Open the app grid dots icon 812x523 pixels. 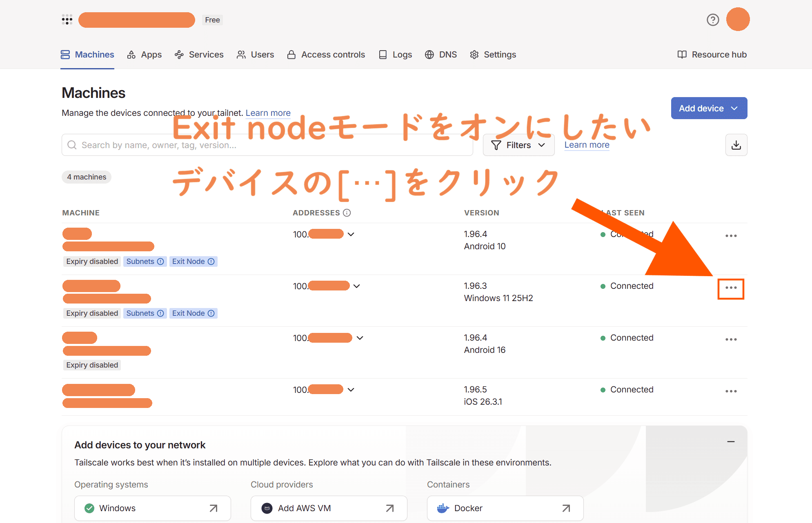[67, 20]
